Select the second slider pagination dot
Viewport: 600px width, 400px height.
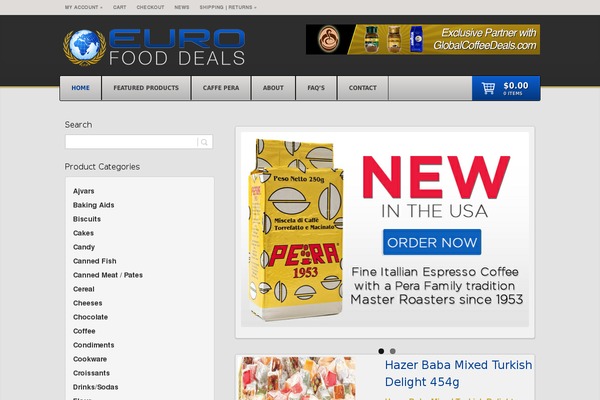click(x=393, y=351)
